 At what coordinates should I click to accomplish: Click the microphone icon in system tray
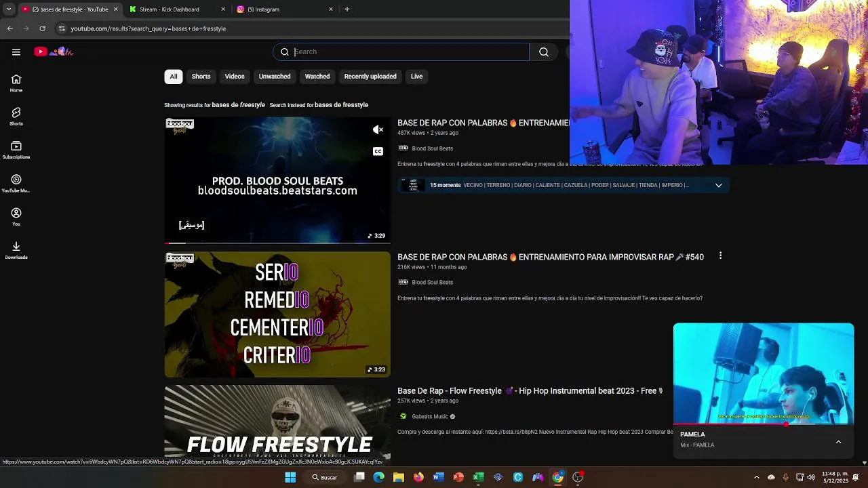tap(786, 477)
